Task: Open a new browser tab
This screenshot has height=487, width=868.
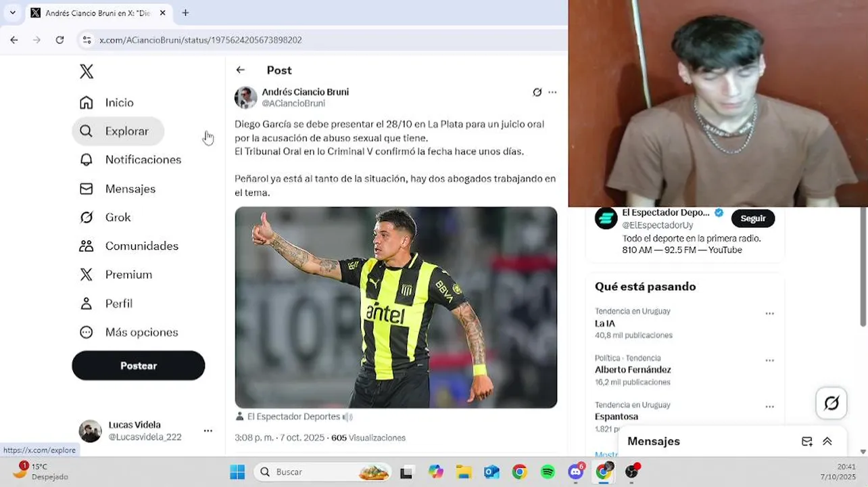Action: 185,13
